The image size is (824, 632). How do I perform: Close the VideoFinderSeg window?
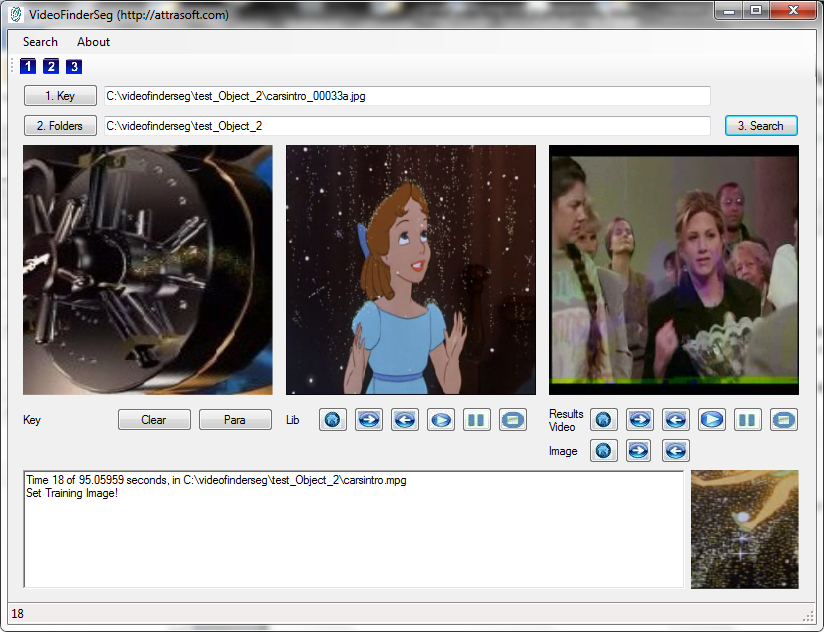tap(794, 11)
